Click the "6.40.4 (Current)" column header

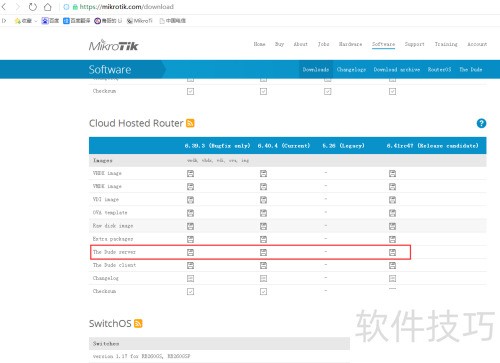click(284, 146)
